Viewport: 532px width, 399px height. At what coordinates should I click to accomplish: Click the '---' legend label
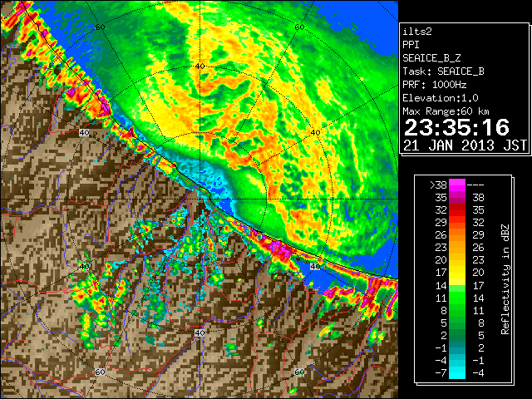pos(475,185)
